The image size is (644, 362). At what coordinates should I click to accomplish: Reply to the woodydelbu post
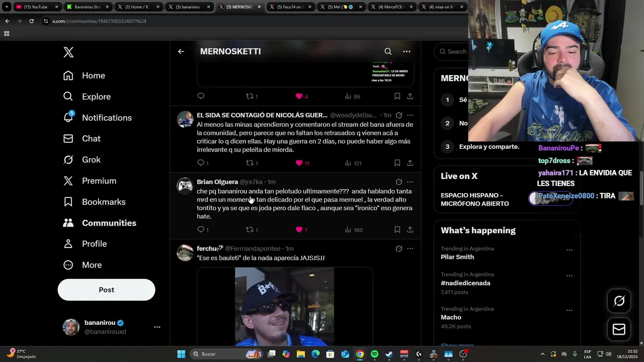click(x=203, y=163)
